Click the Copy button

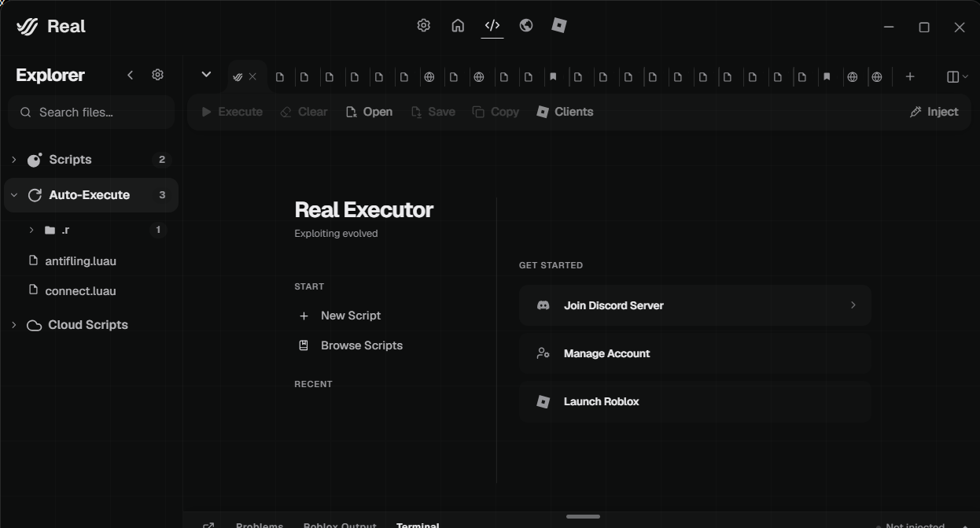point(496,112)
